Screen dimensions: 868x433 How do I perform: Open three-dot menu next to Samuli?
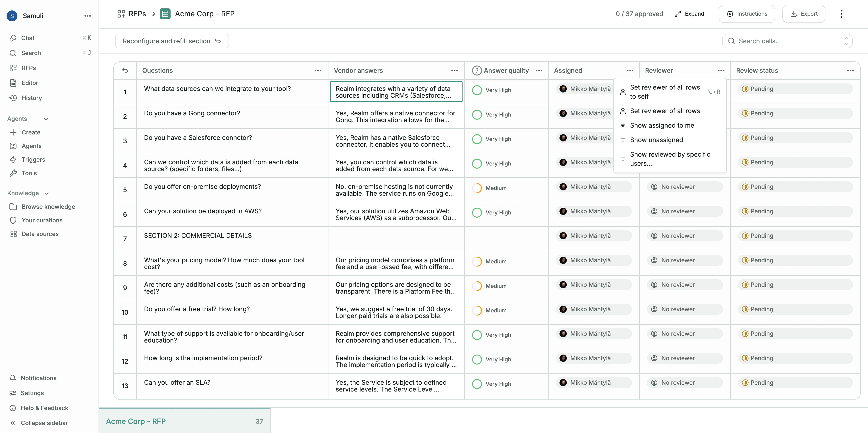point(88,16)
